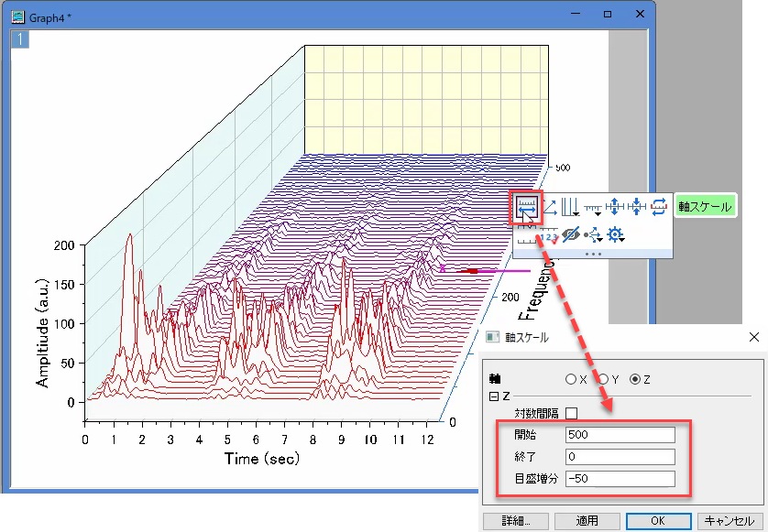Close the Graph4 window
Image resolution: width=768 pixels, height=532 pixels.
(x=640, y=15)
